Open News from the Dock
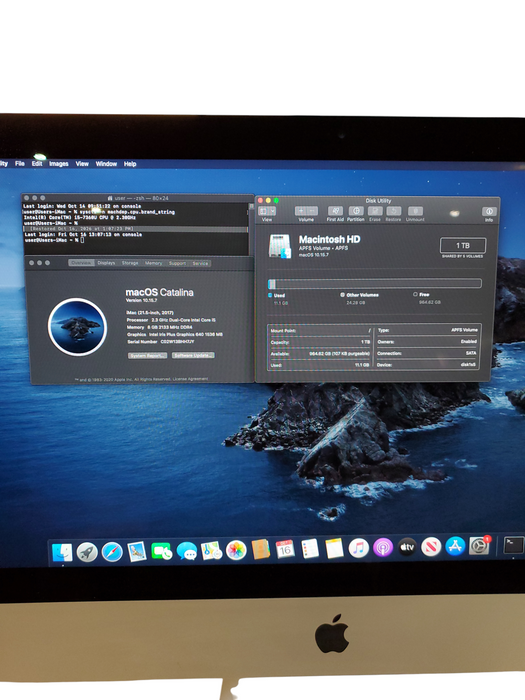This screenshot has height=700, width=525. click(x=431, y=546)
